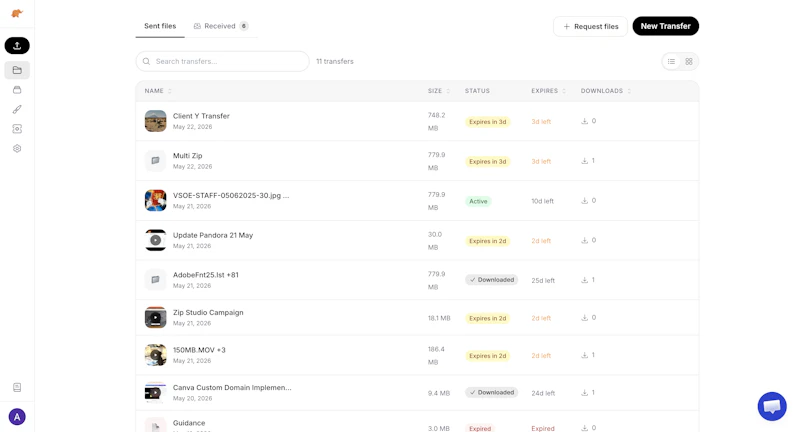Click the Downloaded badge for Canva Custom Domain
Screen dimensions: 800x432
[491, 393]
